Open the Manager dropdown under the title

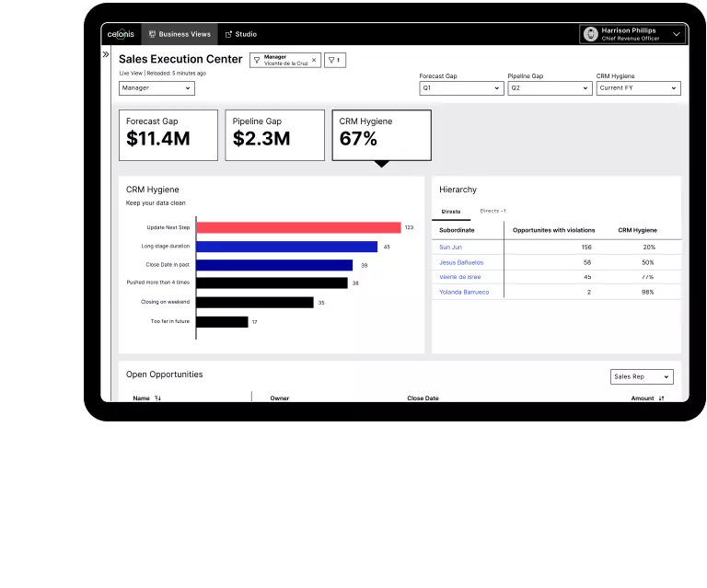point(156,88)
